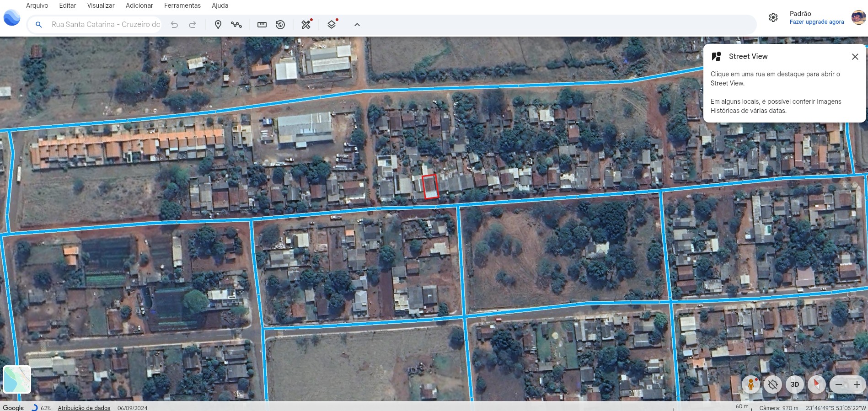Open the Visualizar menu
This screenshot has height=411, width=868.
101,5
